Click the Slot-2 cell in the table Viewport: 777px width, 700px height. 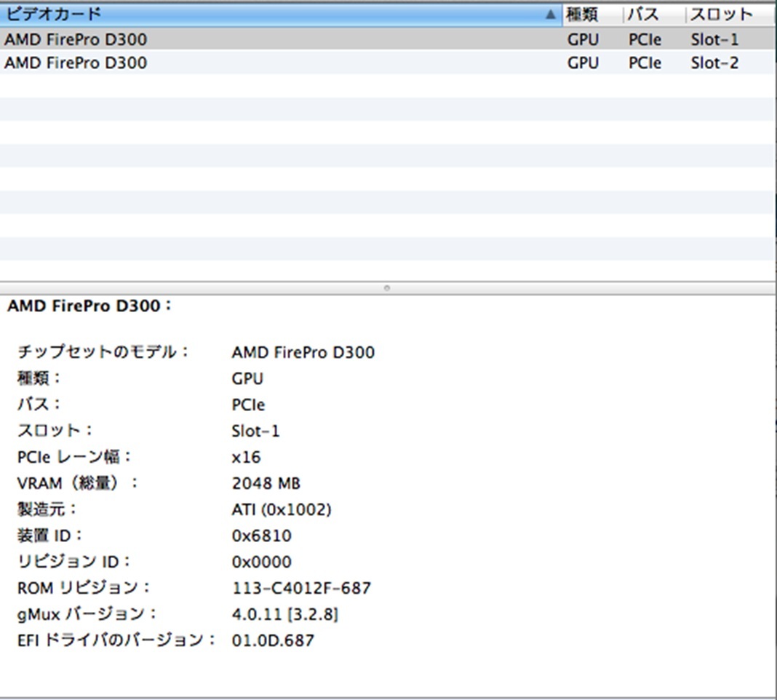pos(714,63)
